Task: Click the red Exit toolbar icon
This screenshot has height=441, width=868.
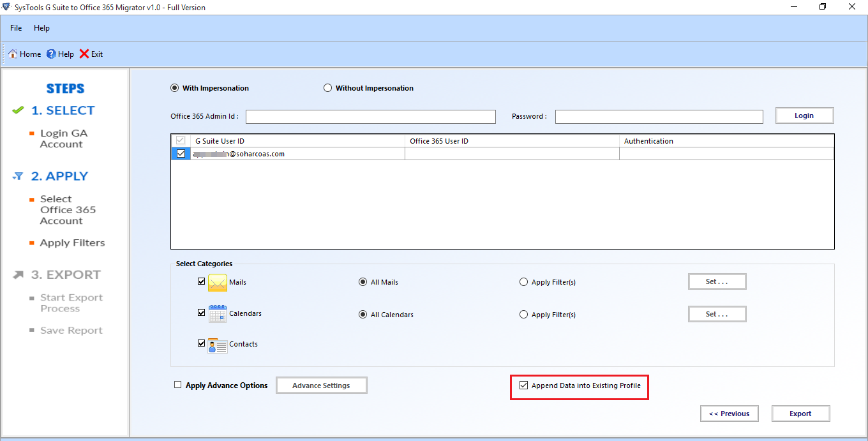Action: coord(84,54)
